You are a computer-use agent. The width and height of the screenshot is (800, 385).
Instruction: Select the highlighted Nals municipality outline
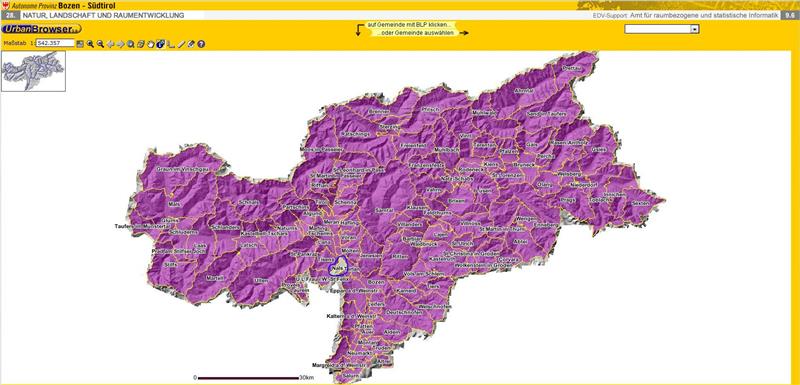point(338,266)
